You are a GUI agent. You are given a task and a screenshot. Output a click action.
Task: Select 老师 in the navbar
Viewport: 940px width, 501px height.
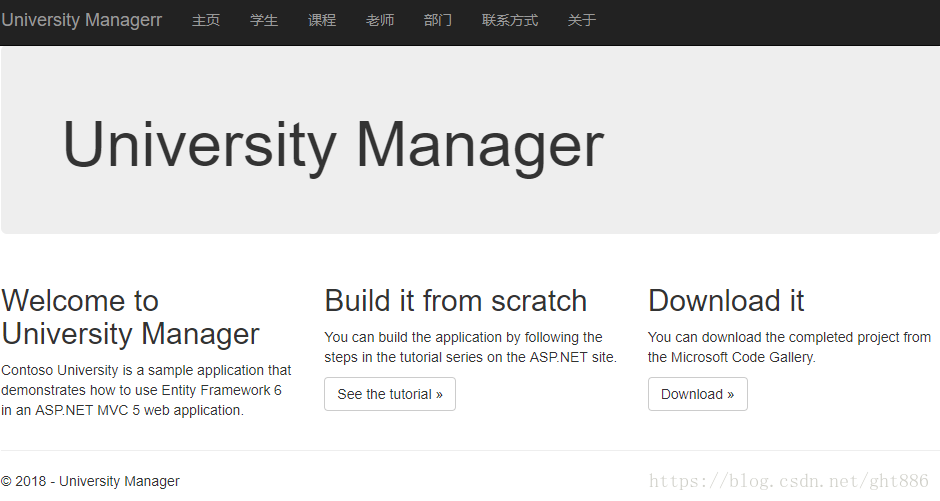(x=380, y=20)
